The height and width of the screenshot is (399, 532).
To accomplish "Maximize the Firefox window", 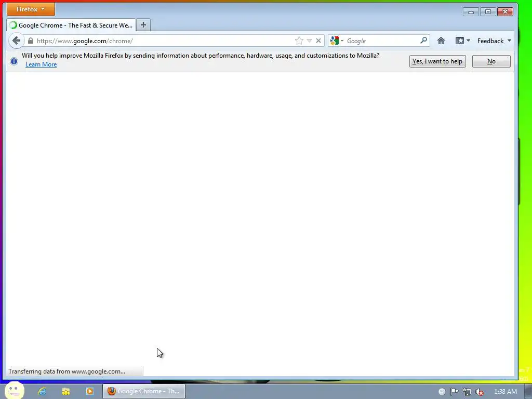I will [x=488, y=12].
